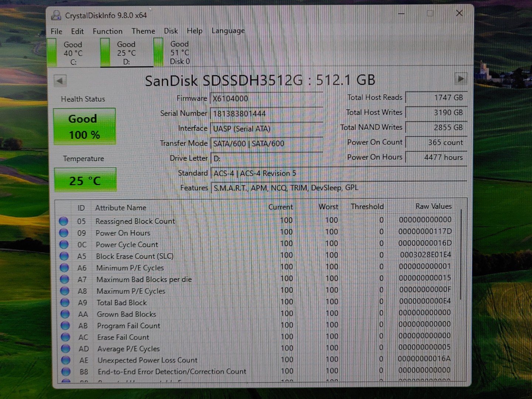
Task: Click the Total NAND Writes value 2855 GB
Action: click(436, 127)
